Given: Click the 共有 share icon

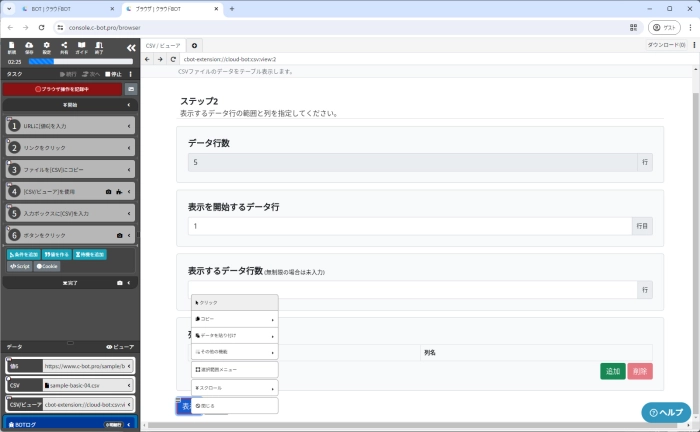Looking at the screenshot, I should [64, 47].
